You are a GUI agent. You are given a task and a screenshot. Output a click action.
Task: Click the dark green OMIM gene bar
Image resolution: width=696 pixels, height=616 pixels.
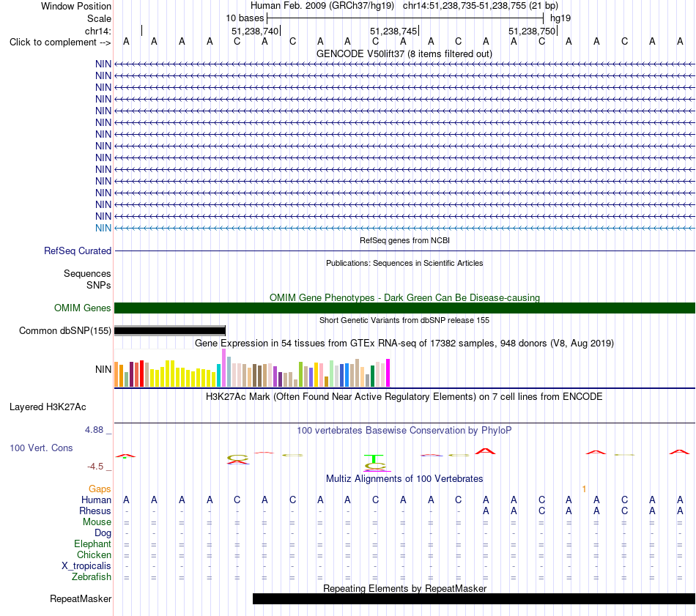[x=404, y=308]
